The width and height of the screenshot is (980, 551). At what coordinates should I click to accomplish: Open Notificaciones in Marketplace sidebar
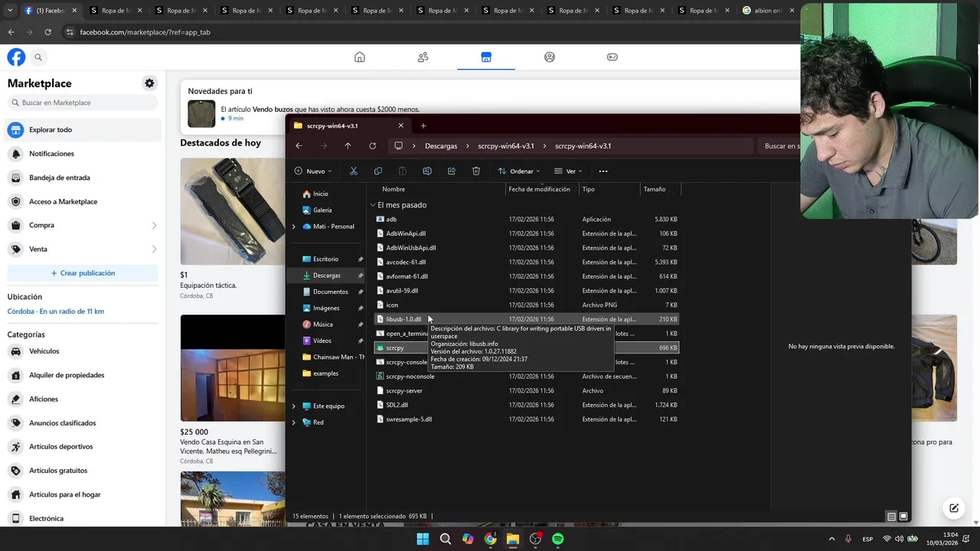(x=83, y=154)
